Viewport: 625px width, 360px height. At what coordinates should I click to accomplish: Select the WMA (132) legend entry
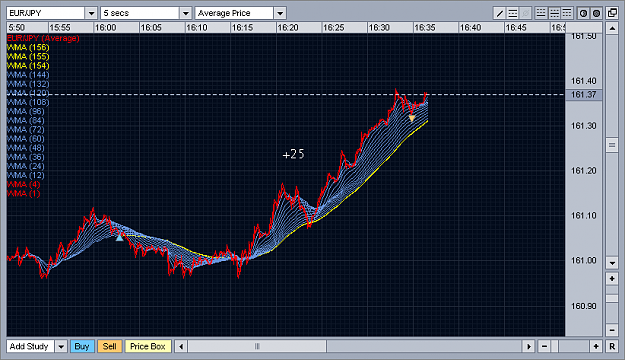coord(28,84)
